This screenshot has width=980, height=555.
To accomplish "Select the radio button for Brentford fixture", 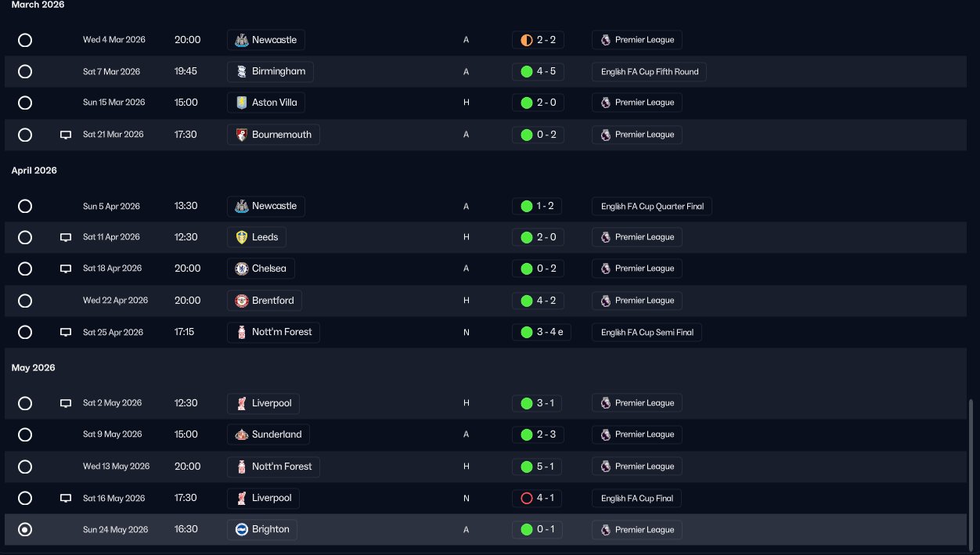I will [25, 301].
